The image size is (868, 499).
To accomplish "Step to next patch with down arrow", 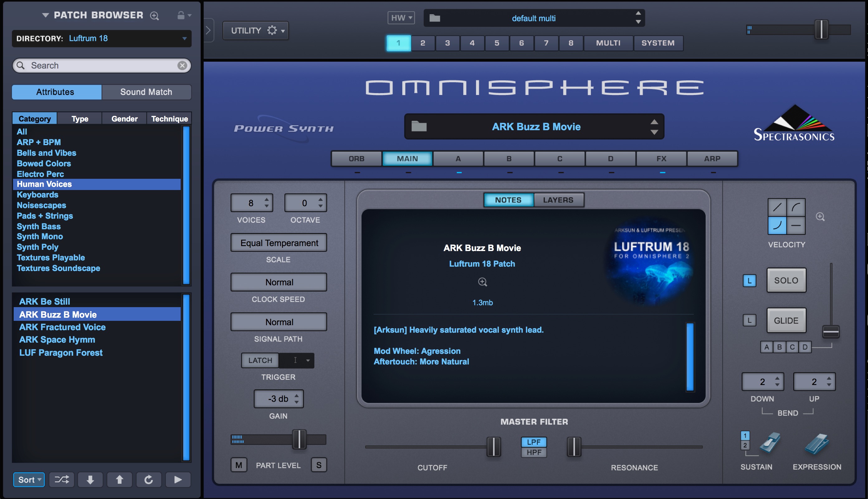I will point(90,479).
